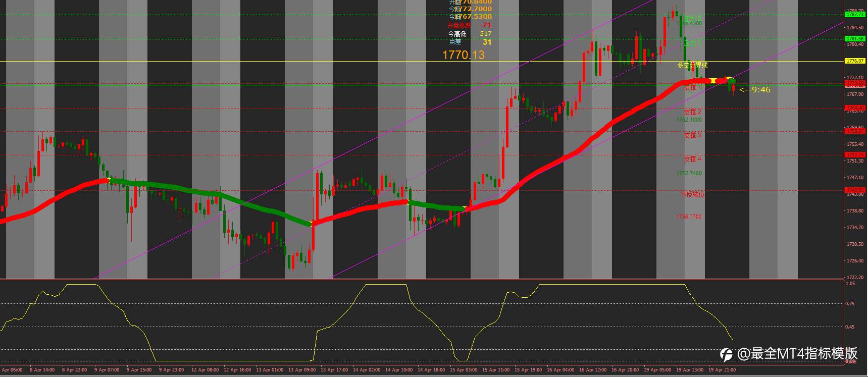Click the red 1764.40 price tag
Screen dimensions: 868x377
point(855,107)
